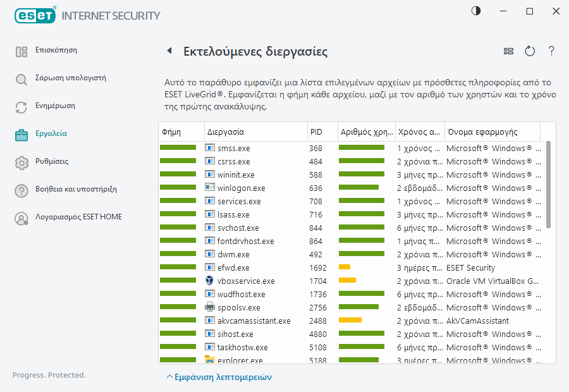
Task: Open help with the question mark icon
Action: [551, 51]
